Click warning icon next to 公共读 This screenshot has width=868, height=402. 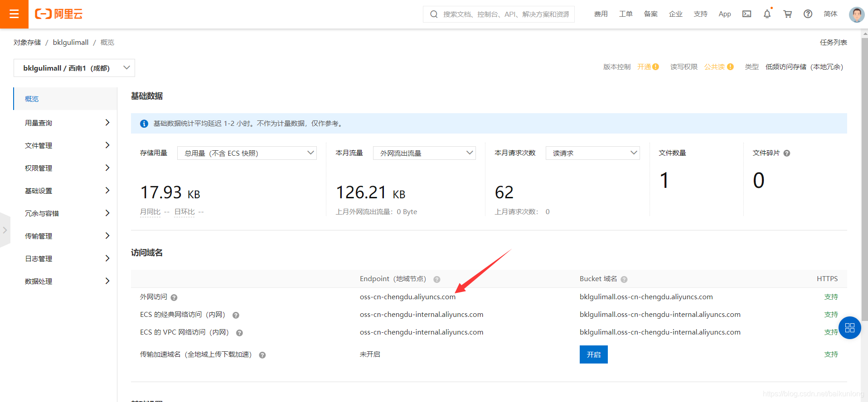(730, 67)
